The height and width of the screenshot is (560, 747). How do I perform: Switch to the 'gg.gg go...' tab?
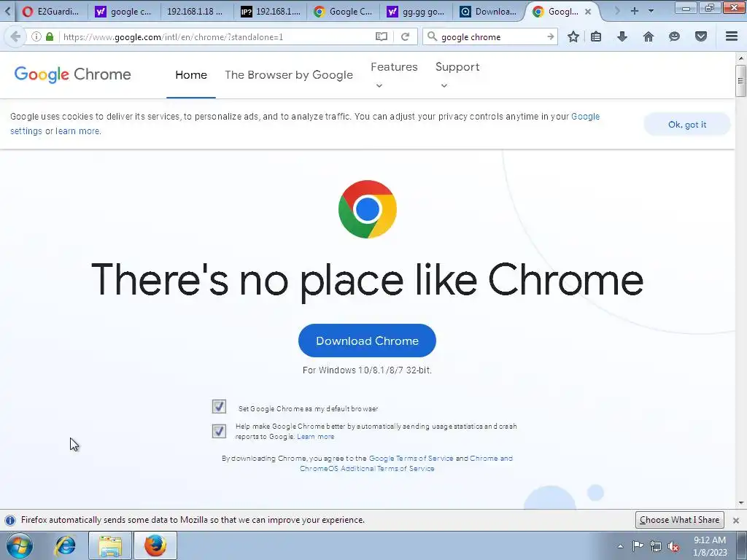pos(417,12)
